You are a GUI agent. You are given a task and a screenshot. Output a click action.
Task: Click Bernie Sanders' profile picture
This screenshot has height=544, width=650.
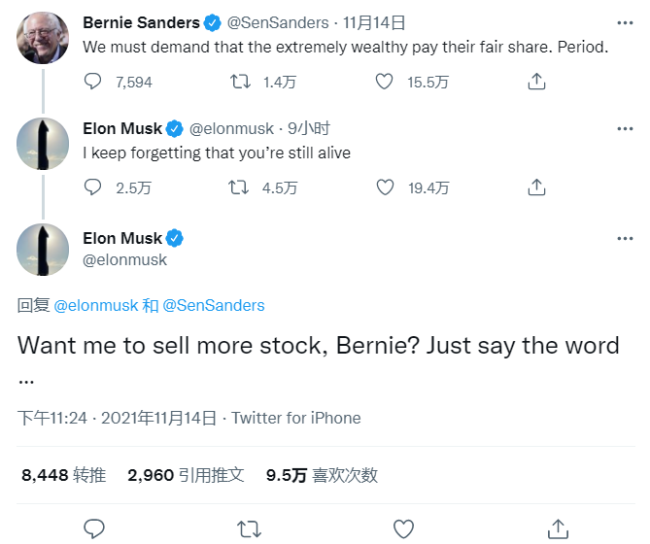(x=43, y=39)
